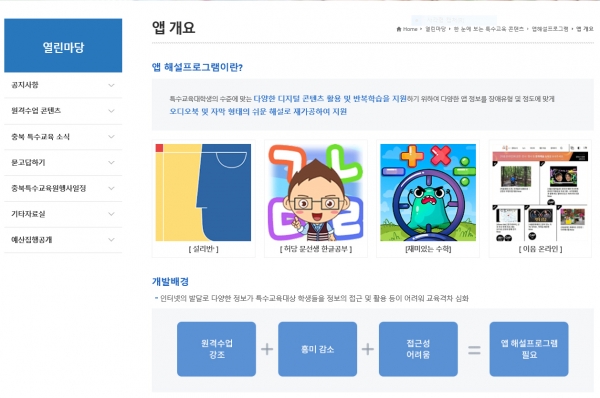Click the 열린마당 blue header box
Viewport: 600px width, 398px height.
pos(63,46)
